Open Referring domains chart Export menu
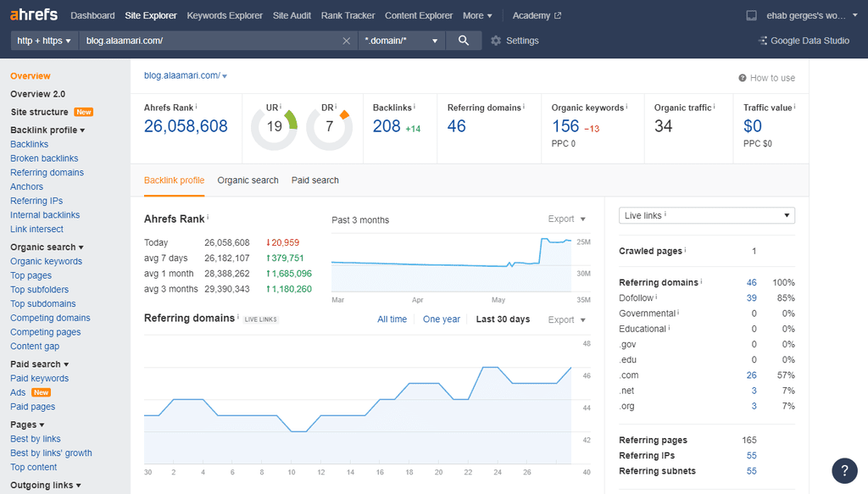This screenshot has height=494, width=868. point(567,319)
